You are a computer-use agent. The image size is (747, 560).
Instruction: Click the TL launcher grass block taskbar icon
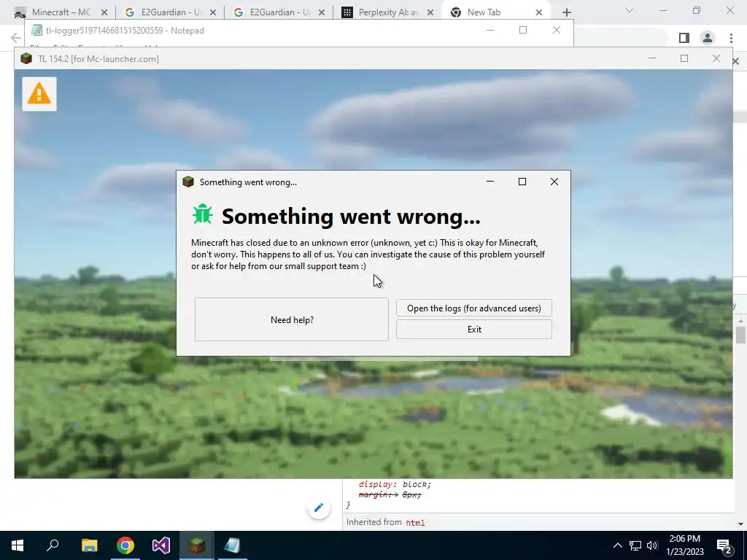coord(197,545)
